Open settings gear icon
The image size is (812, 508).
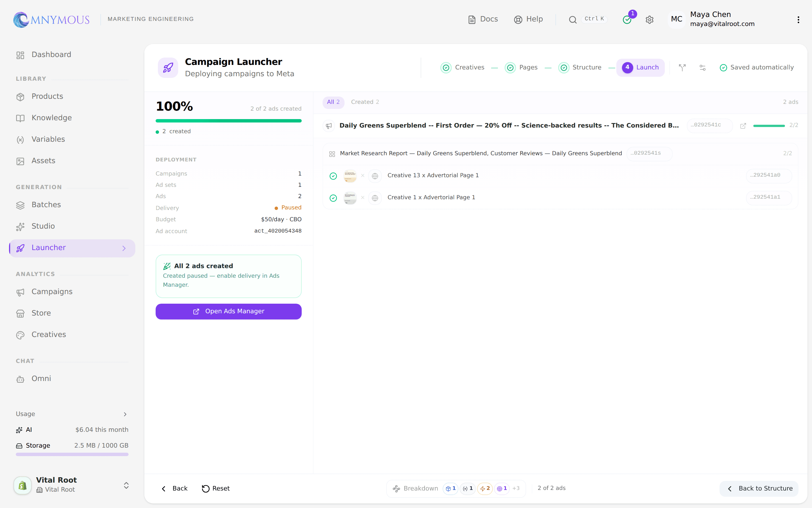point(649,20)
